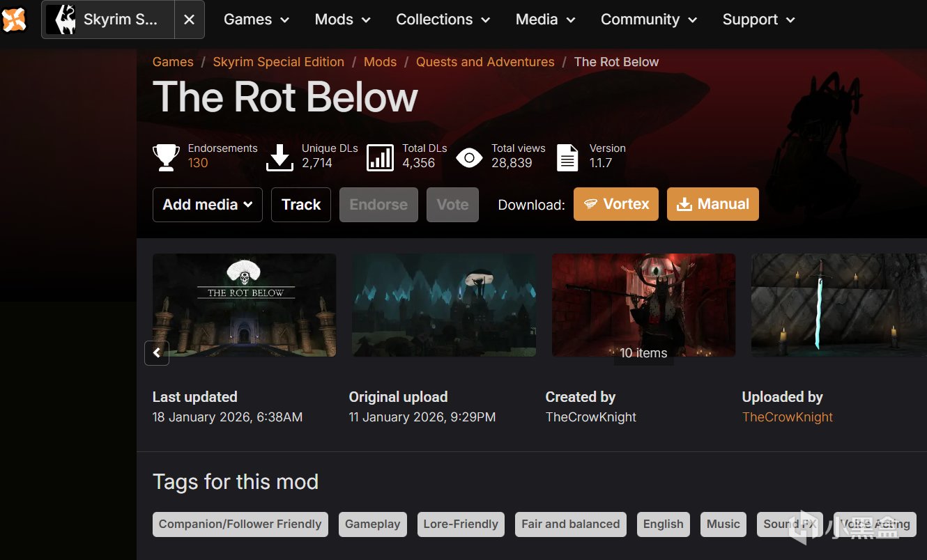
Task: Click the Unique DLs download icon
Action: 279,157
